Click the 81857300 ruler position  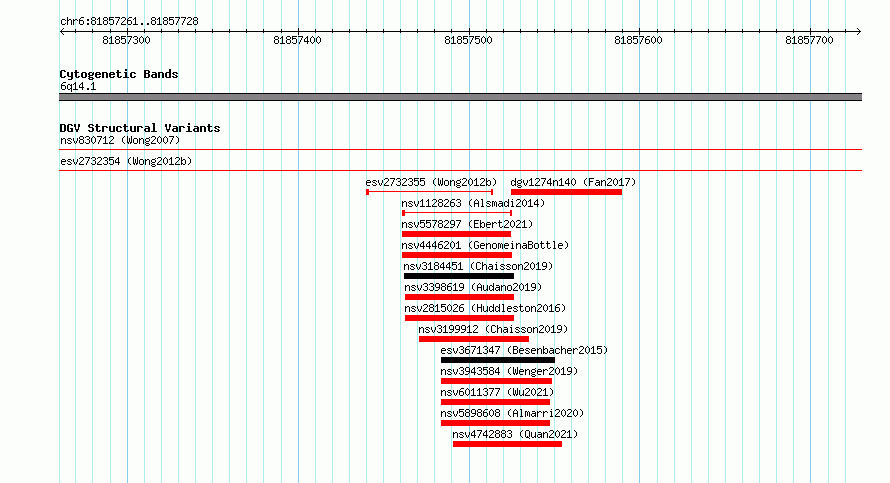(127, 40)
